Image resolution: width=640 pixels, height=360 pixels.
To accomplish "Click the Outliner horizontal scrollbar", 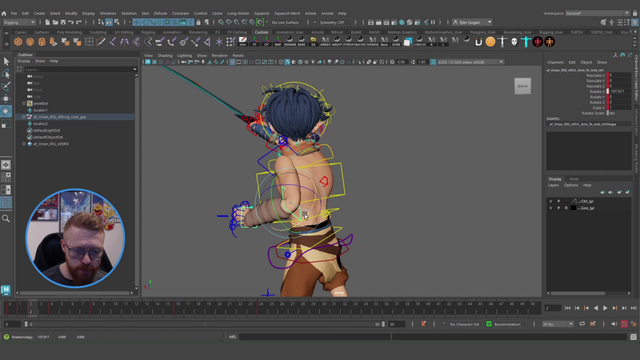I will coord(75,293).
